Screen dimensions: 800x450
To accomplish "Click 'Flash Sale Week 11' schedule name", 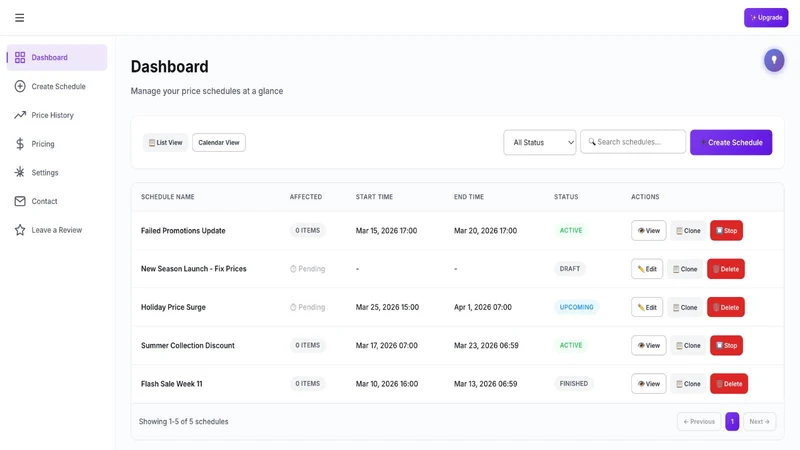I will [x=171, y=384].
